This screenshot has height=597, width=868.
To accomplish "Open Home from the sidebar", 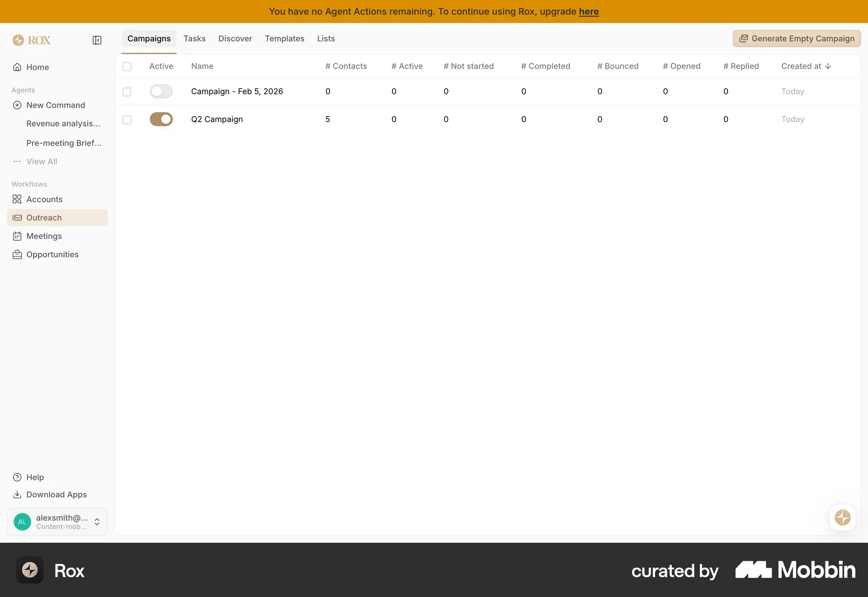I will 36,67.
